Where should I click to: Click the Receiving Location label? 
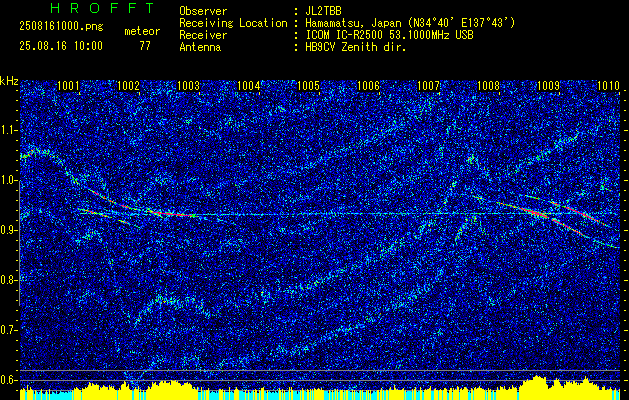(233, 23)
